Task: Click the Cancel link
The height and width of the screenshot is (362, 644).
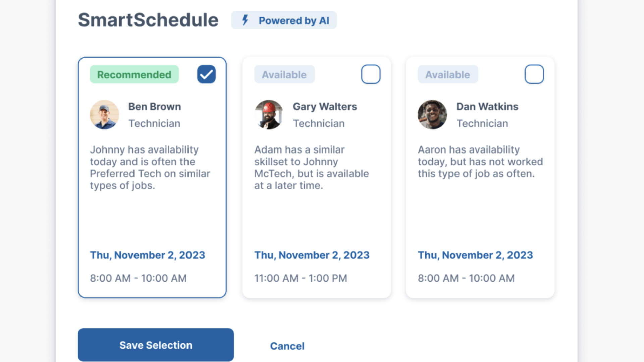Action: point(287,346)
